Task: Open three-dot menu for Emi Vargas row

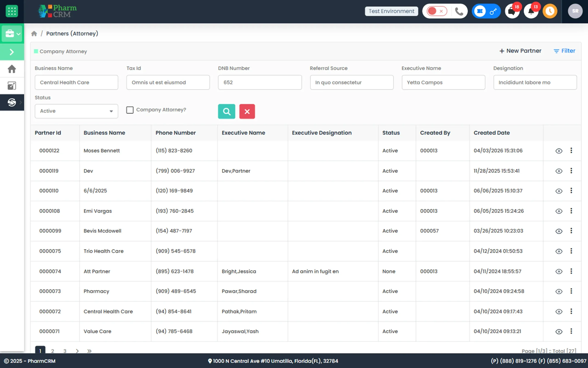Action: pos(571,211)
